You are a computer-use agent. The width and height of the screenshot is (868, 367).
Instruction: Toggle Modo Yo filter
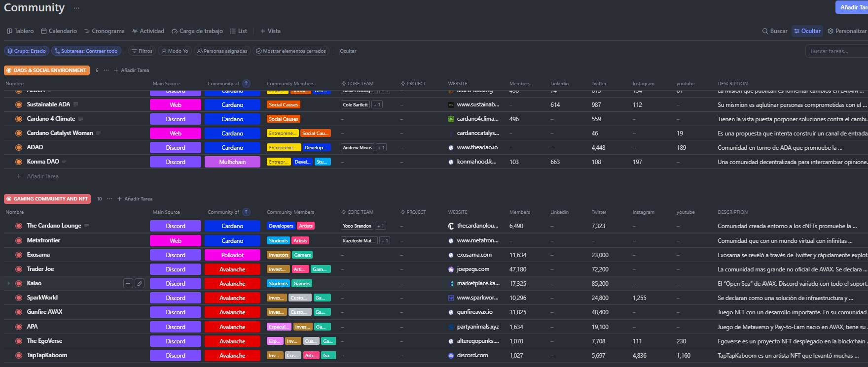(x=175, y=51)
